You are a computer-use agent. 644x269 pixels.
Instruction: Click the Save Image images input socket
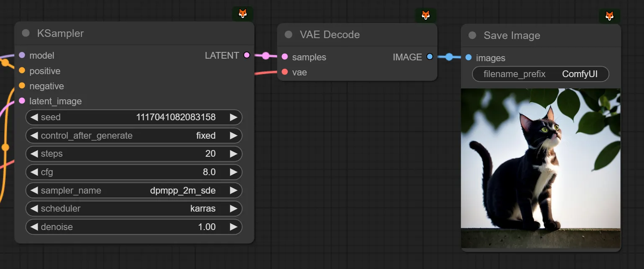tap(469, 58)
